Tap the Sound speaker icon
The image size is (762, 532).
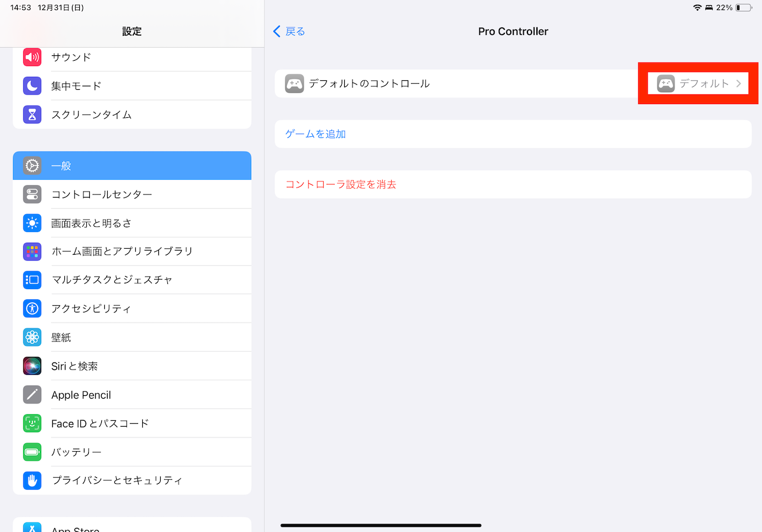(32, 57)
